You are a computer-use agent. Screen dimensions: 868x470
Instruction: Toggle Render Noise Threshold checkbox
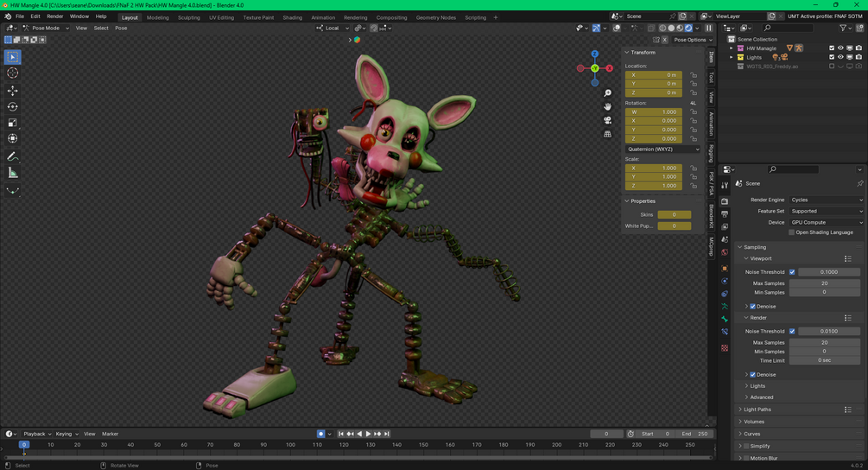click(x=792, y=331)
